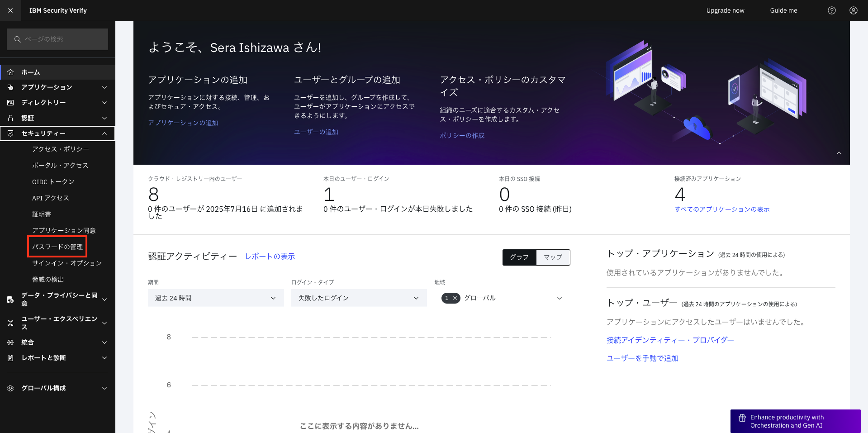The height and width of the screenshot is (433, 868).
Task: Click the gear icon beside グローバル構成
Action: point(10,388)
